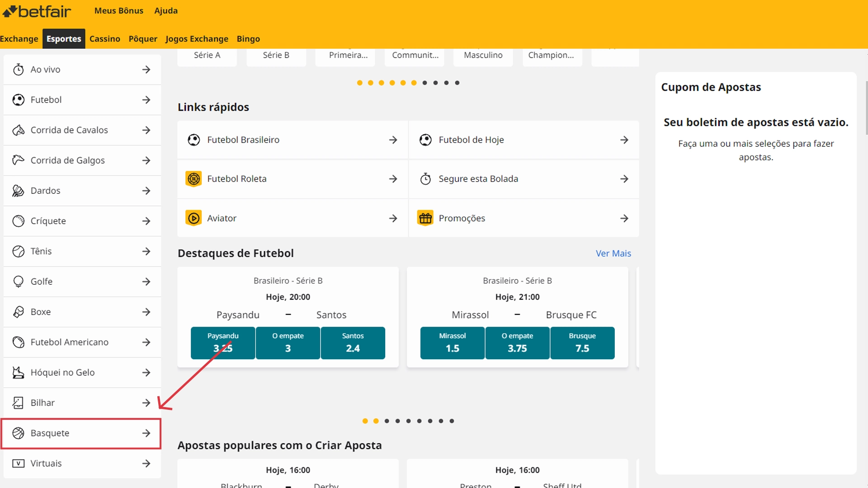Open the Futebol Americano sidebar item
Screen dimensions: 868x488
click(x=82, y=342)
